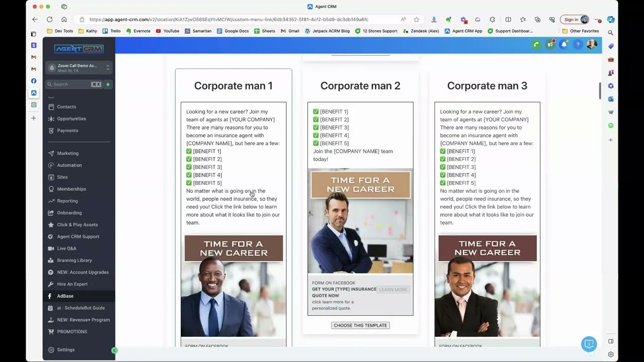The image size is (644, 362).
Task: Toggle Read Aloud icon in address bar
Action: coord(404,20)
